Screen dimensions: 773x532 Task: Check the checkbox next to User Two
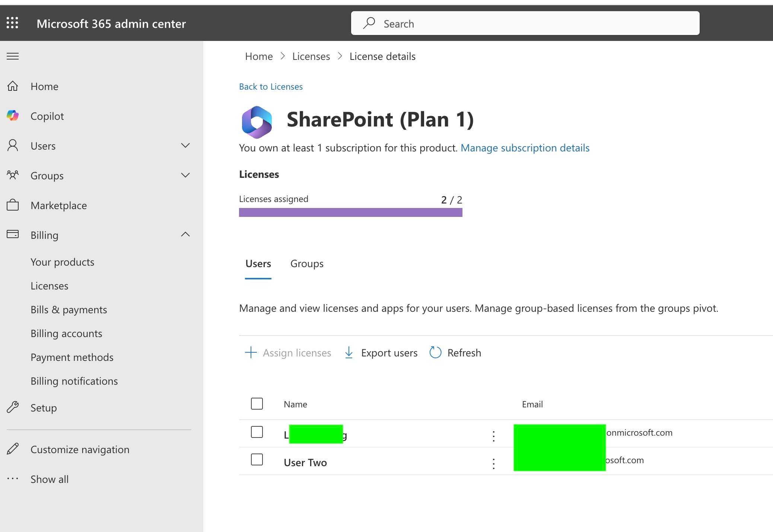[x=257, y=460]
